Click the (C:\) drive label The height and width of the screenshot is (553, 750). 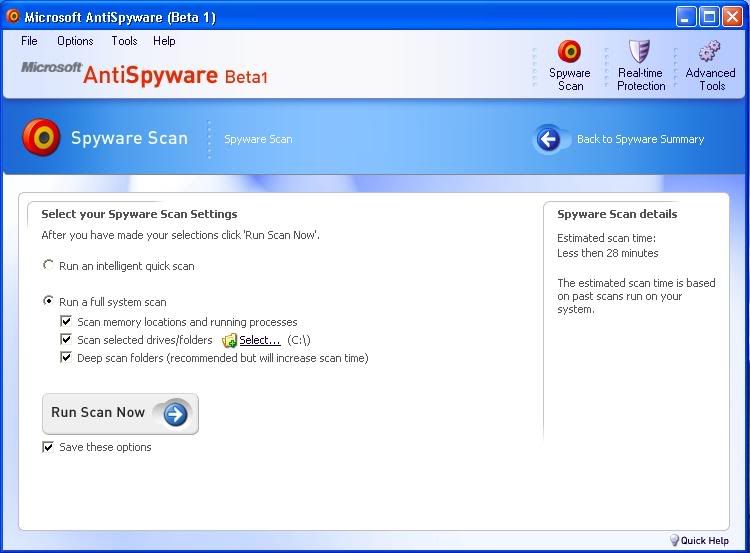pyautogui.click(x=299, y=340)
